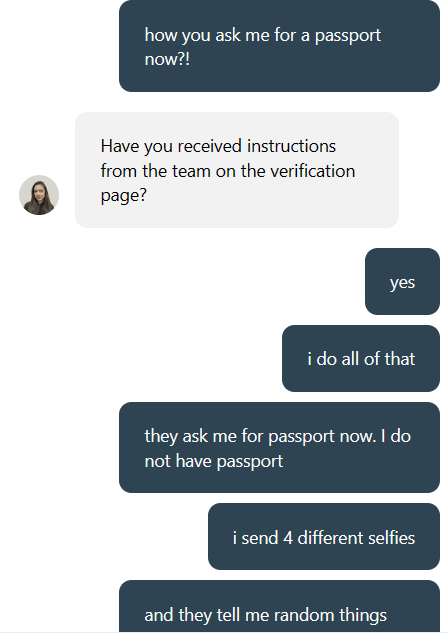Click the 'i send 4 different selfies' message

(x=324, y=537)
